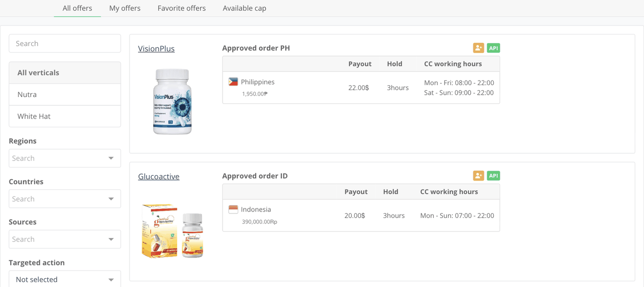The height and width of the screenshot is (287, 644).
Task: Click the Hold header in VisionPlus table
Action: (x=395, y=64)
